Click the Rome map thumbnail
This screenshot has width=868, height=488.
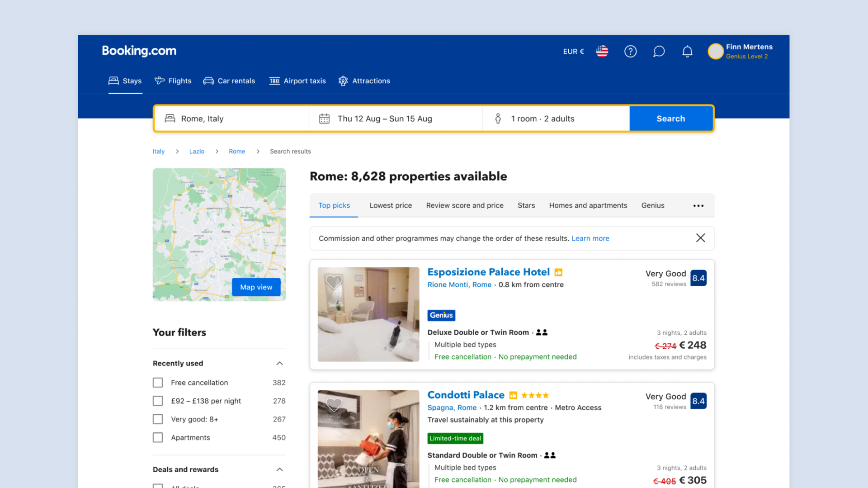[219, 235]
